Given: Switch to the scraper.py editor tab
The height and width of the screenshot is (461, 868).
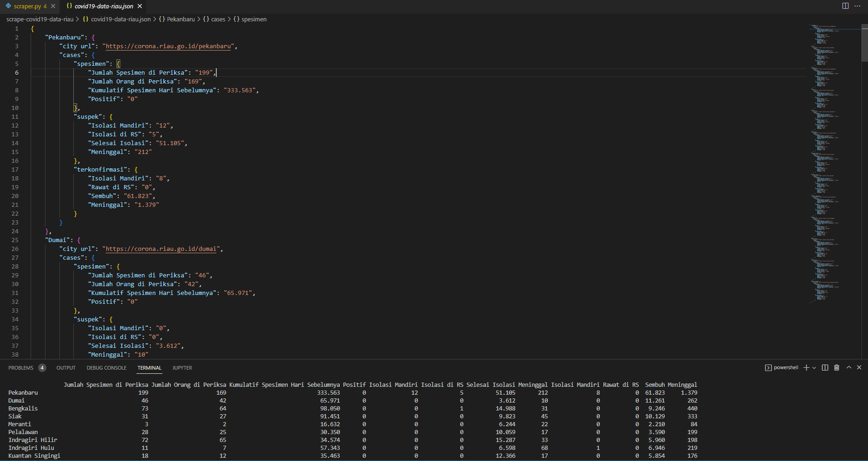Looking at the screenshot, I should pos(27,6).
